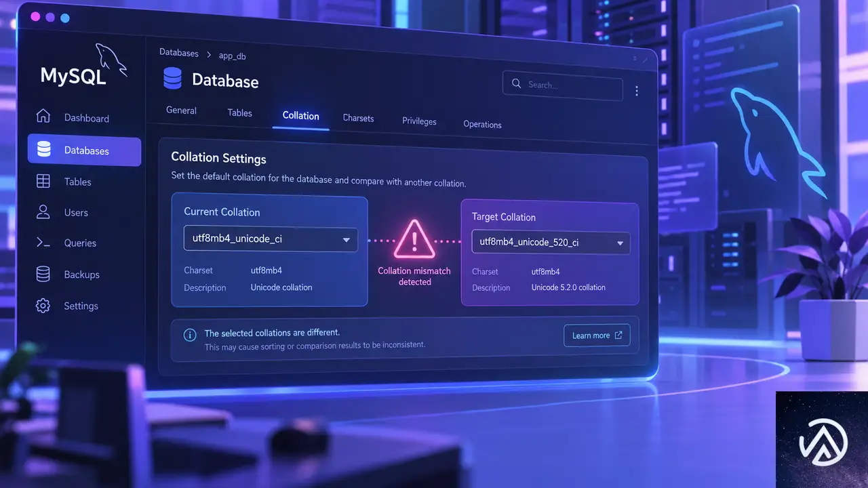Select the Collation tab

[300, 116]
